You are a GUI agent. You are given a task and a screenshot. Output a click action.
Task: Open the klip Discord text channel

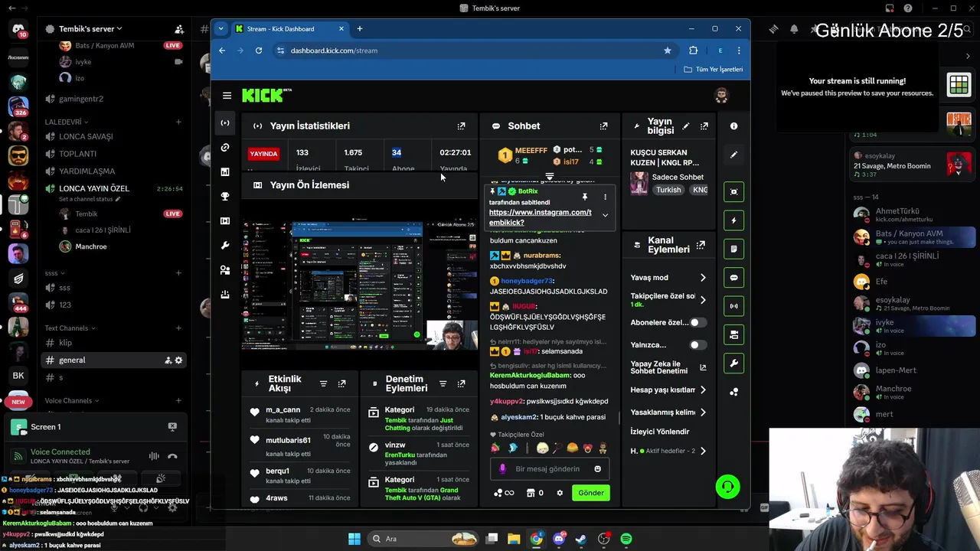pos(114,343)
